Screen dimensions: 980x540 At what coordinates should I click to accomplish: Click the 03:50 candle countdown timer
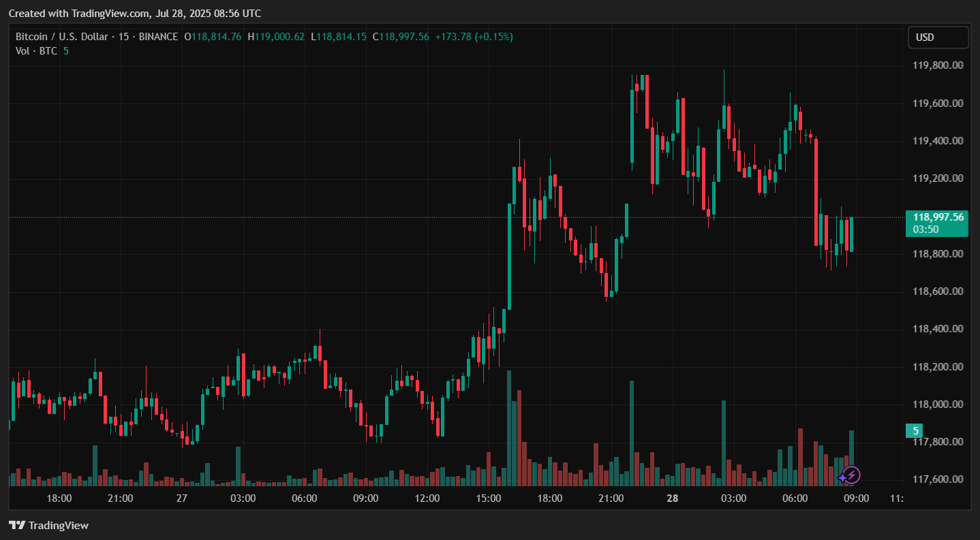pyautogui.click(x=926, y=229)
